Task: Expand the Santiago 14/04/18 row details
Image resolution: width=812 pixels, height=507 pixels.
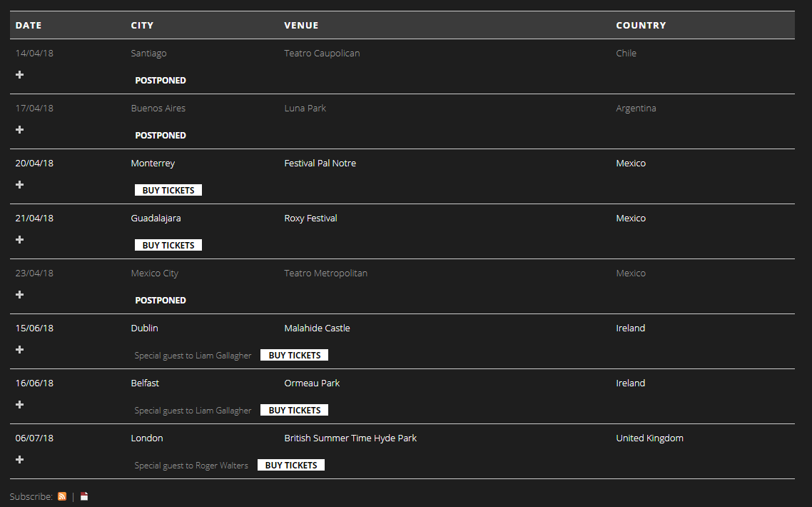Action: [20, 74]
